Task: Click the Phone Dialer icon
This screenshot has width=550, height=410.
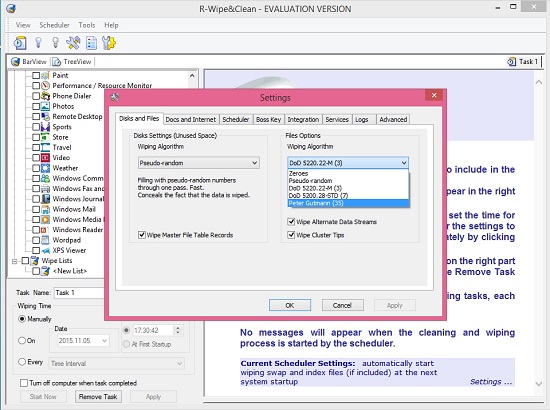Action: [x=45, y=96]
